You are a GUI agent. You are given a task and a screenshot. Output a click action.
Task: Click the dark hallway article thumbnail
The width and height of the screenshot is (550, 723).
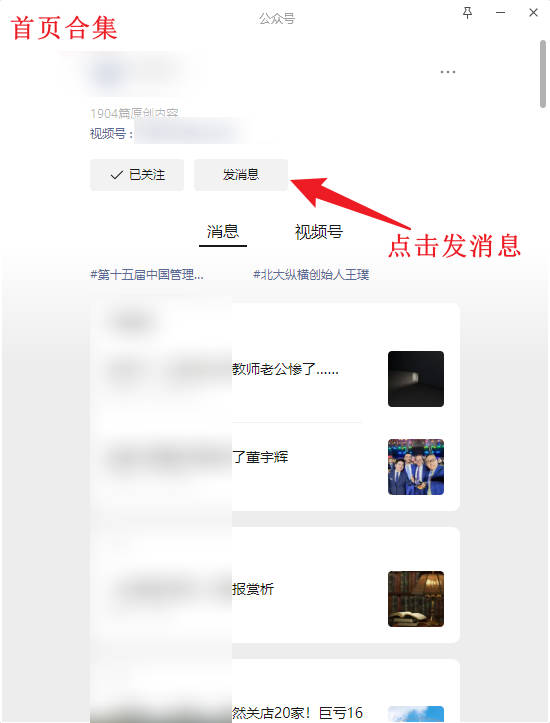pyautogui.click(x=416, y=379)
